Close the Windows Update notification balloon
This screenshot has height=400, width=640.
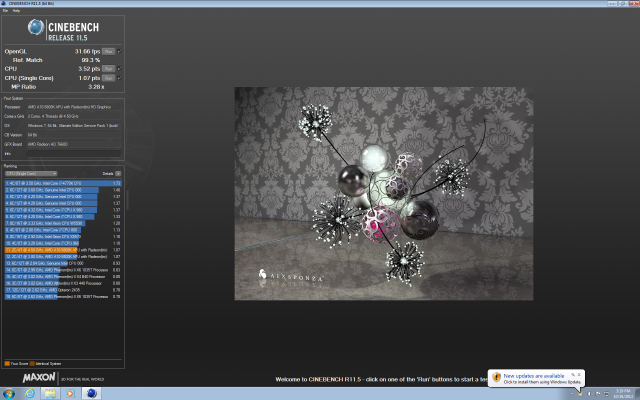coord(579,375)
